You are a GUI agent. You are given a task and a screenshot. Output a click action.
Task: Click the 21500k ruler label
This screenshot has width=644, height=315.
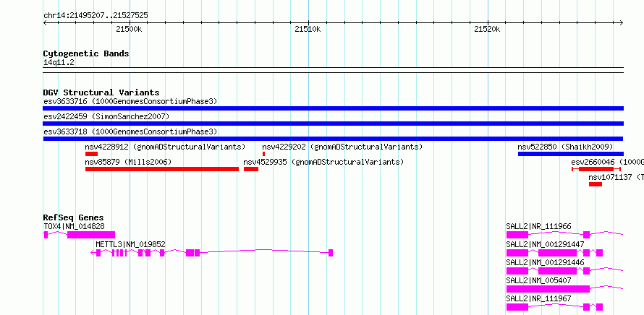[129, 29]
